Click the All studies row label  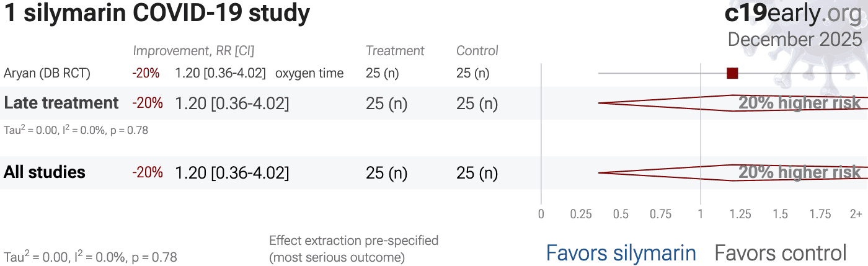[x=45, y=172]
